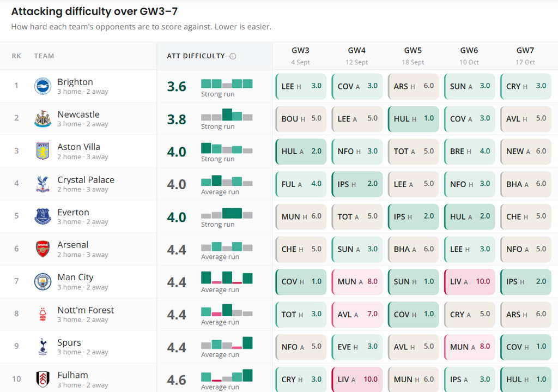
Task: Click the Nott'm Forest club crest
Action: pyautogui.click(x=43, y=314)
